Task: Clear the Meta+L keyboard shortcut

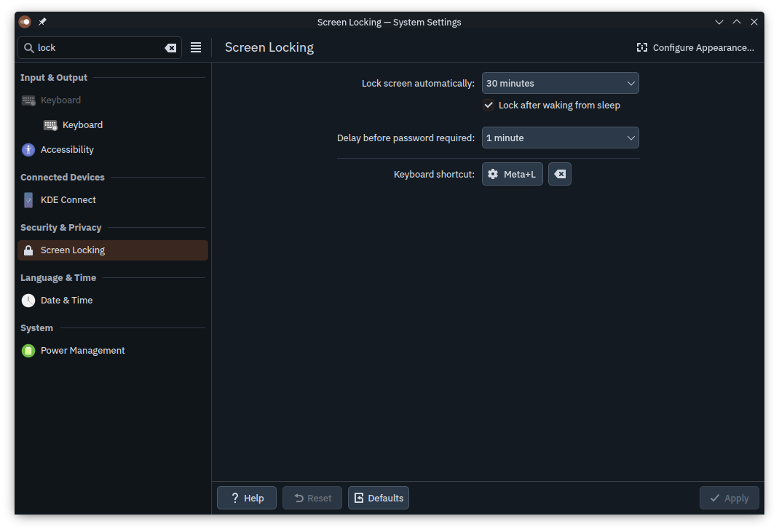Action: pos(559,174)
